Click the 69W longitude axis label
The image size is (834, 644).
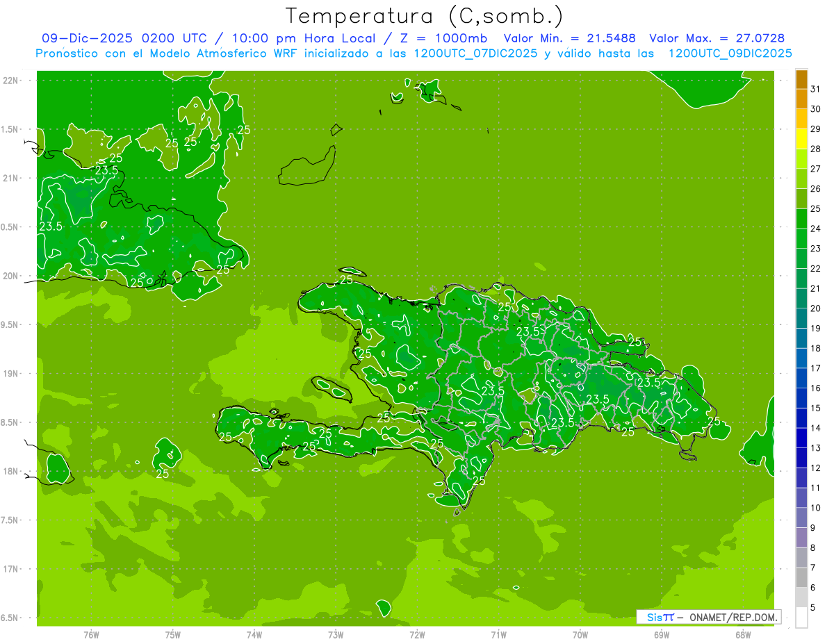[x=662, y=635]
